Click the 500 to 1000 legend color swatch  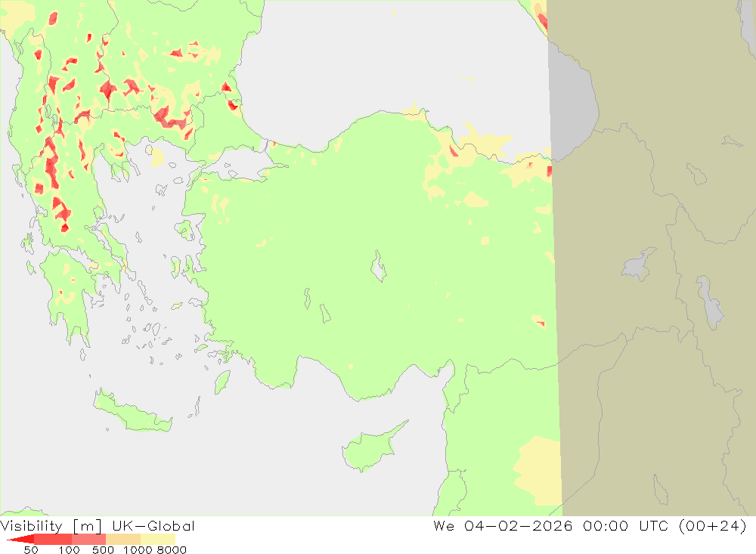point(123,539)
